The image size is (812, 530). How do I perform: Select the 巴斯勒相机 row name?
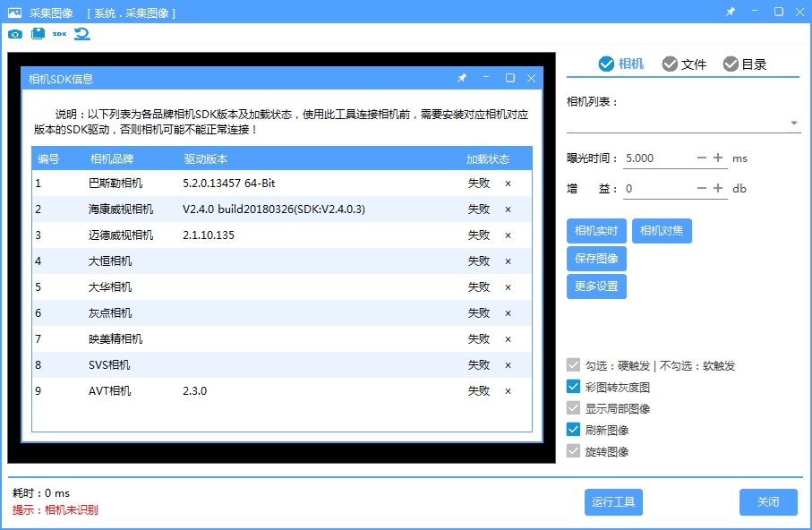[115, 184]
